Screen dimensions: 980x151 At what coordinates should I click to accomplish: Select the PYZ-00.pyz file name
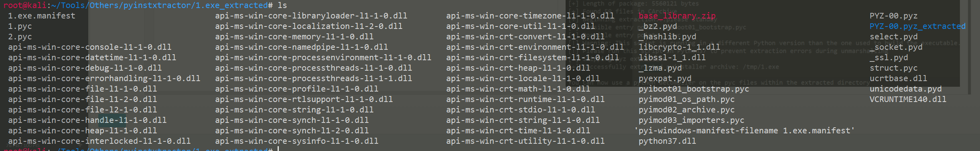[x=893, y=16]
